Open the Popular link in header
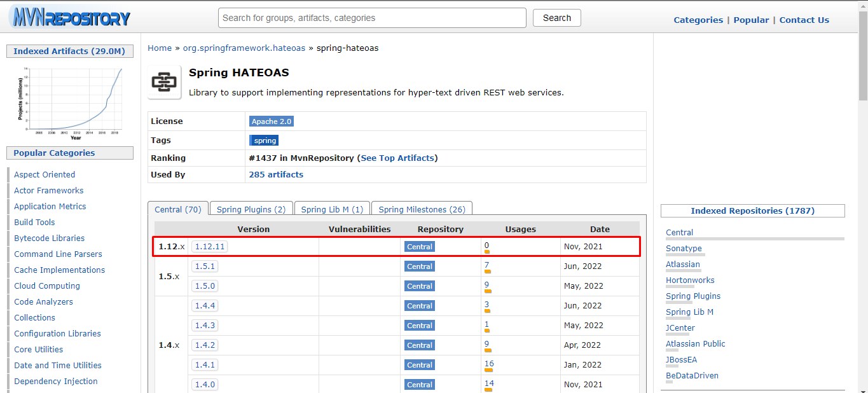Image resolution: width=868 pixels, height=393 pixels. pos(751,20)
